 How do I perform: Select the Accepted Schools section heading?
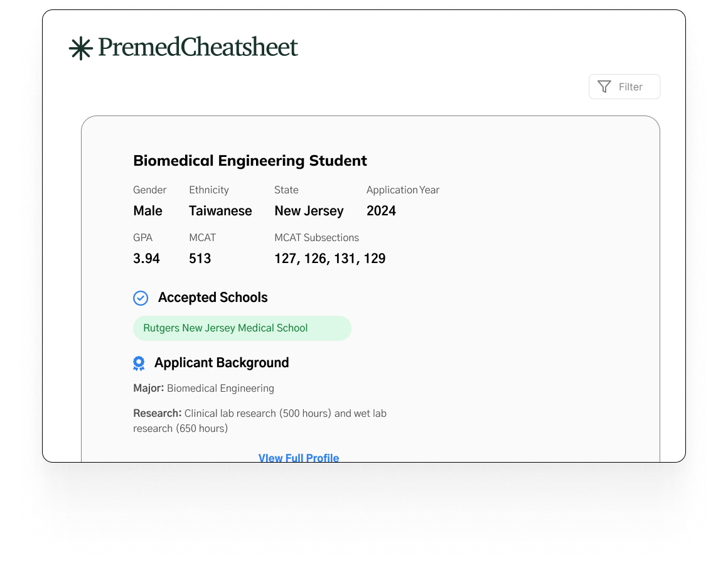[213, 298]
